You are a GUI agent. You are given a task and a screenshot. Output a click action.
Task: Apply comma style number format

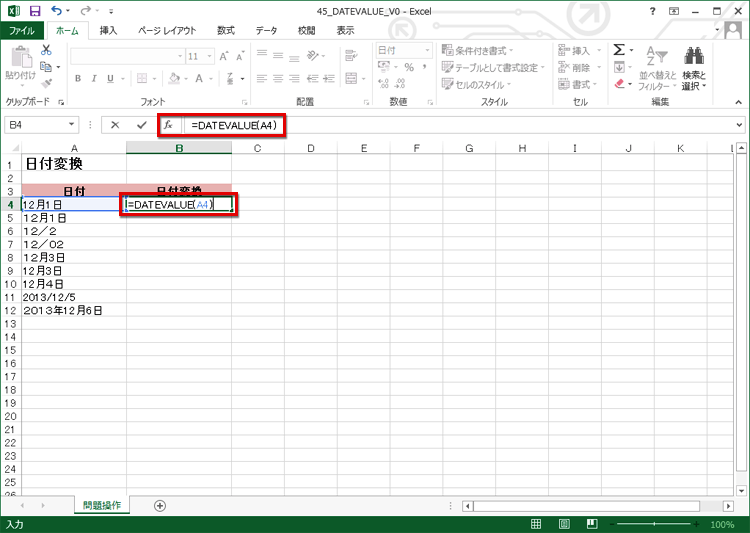(424, 67)
